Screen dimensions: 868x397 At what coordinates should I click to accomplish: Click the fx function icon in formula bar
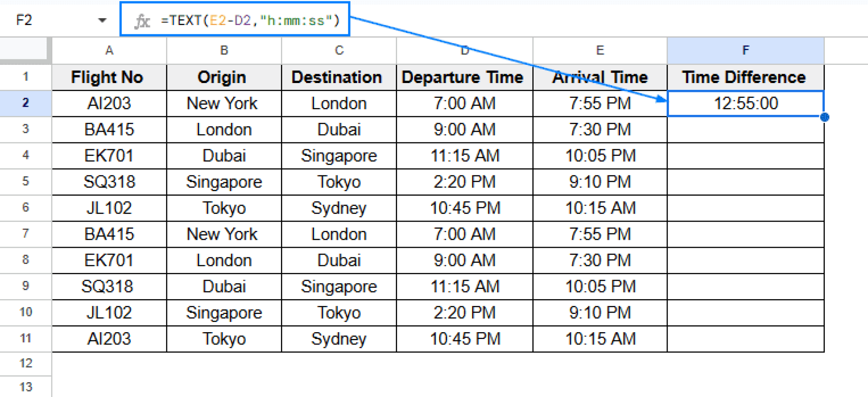(x=142, y=19)
